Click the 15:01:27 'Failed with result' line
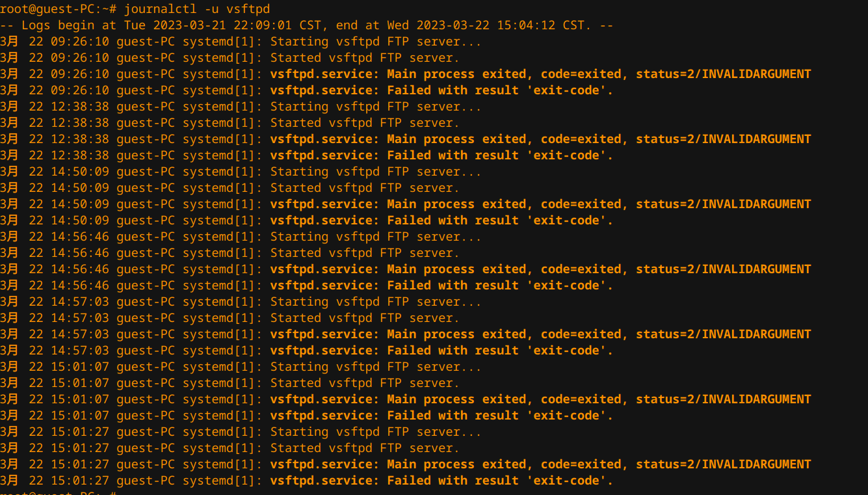The width and height of the screenshot is (868, 495). 307,481
